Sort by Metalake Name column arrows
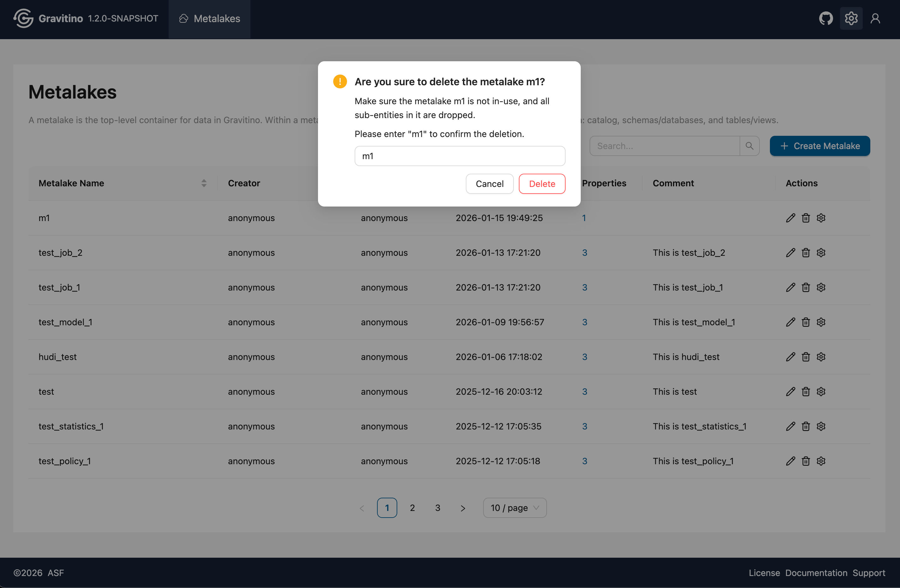 point(204,183)
